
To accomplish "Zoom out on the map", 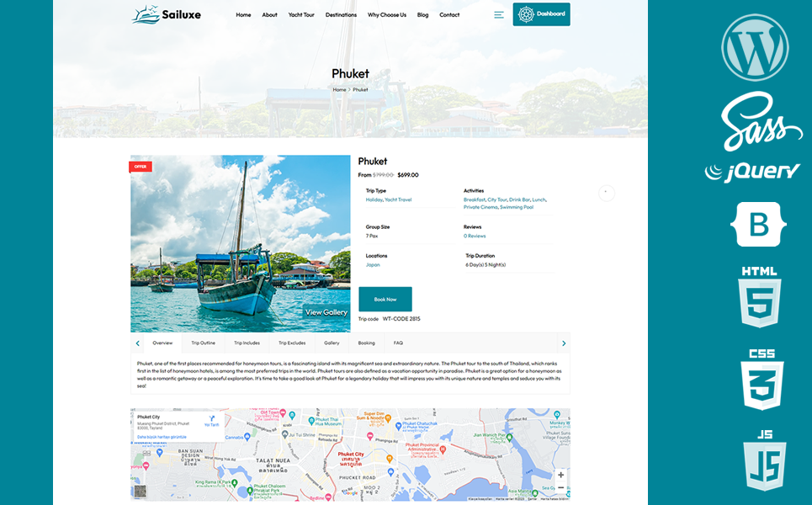I will click(560, 487).
